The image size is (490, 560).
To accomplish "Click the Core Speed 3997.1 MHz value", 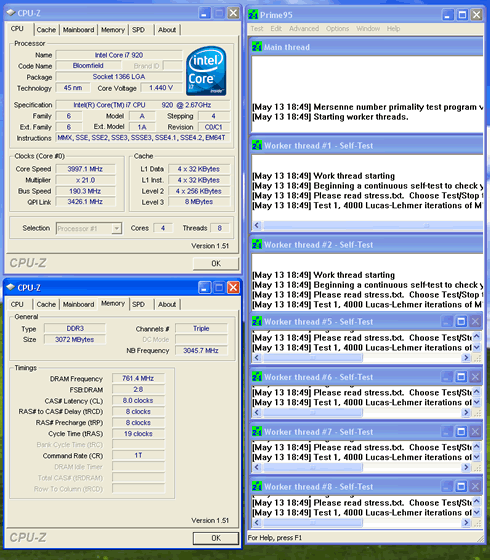I will coord(85,169).
